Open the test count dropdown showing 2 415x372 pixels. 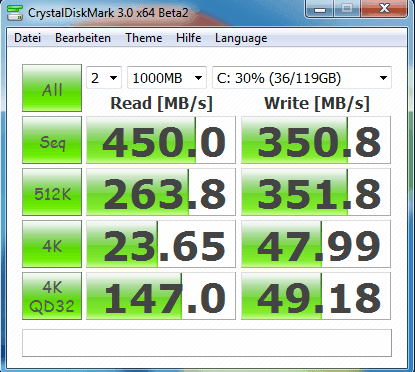pyautogui.click(x=104, y=78)
